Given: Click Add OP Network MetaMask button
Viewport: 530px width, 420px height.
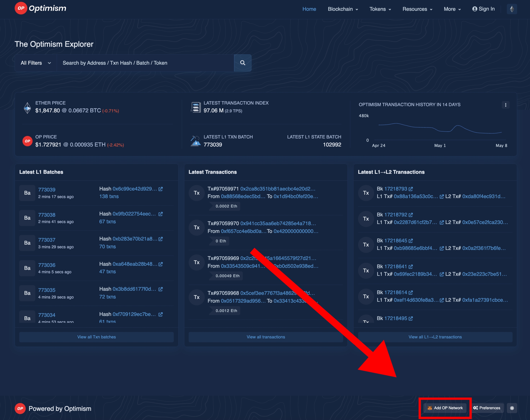Looking at the screenshot, I should 445,408.
